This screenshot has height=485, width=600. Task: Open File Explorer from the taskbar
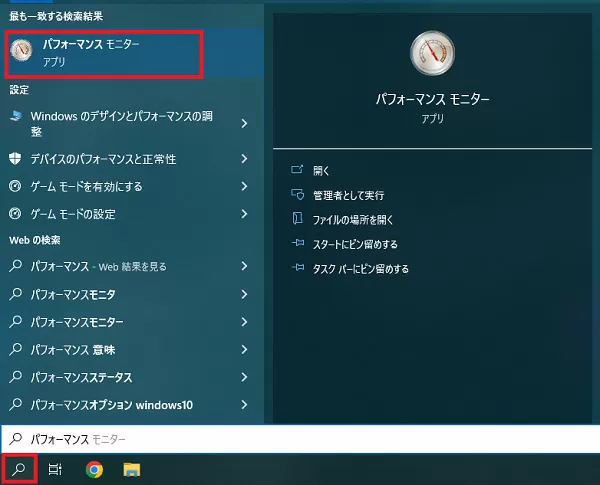pyautogui.click(x=132, y=469)
